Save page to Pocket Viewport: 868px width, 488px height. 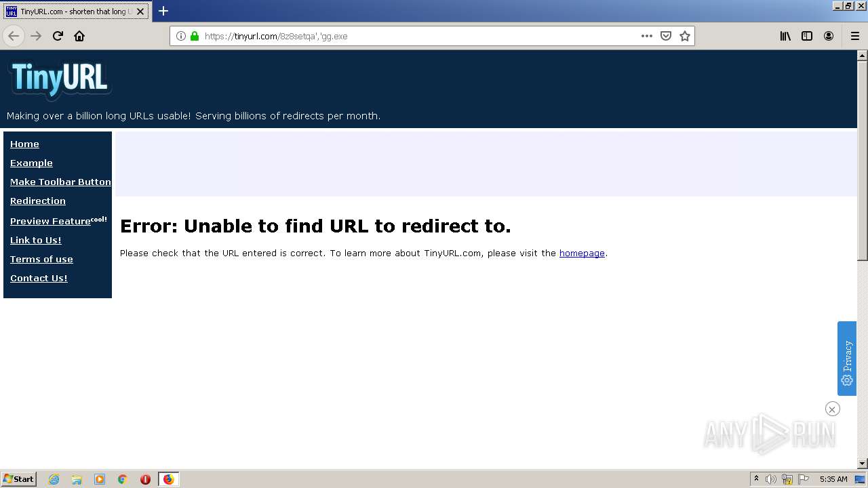[666, 36]
